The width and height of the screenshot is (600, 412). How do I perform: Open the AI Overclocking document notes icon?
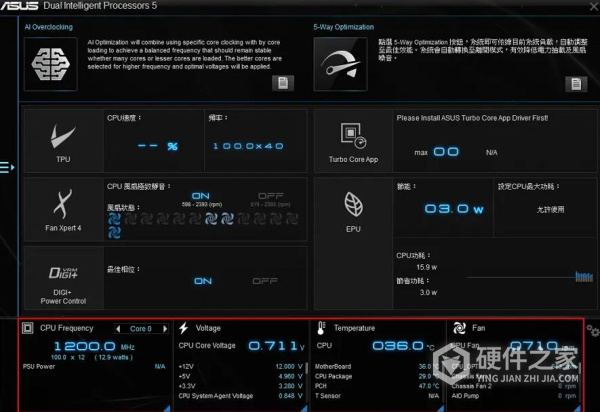[283, 83]
